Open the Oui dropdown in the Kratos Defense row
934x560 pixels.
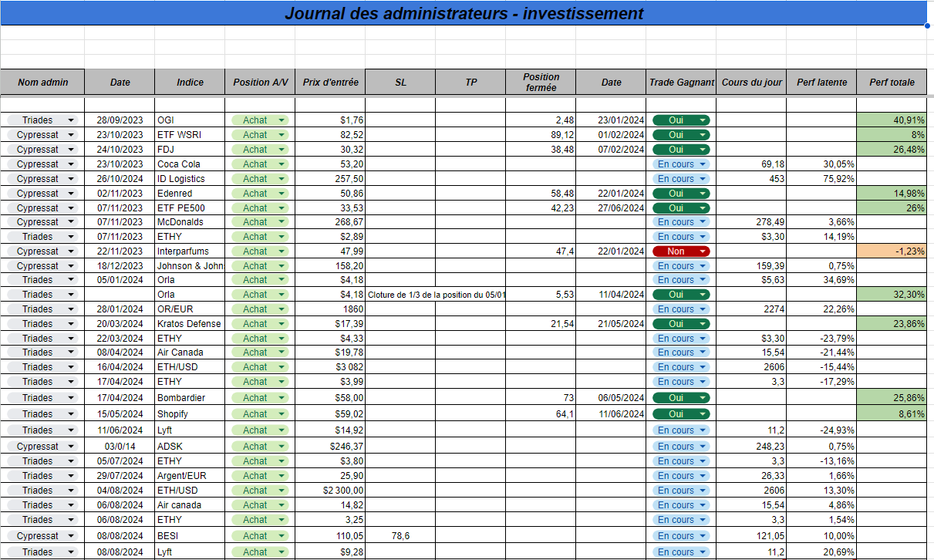tap(681, 324)
